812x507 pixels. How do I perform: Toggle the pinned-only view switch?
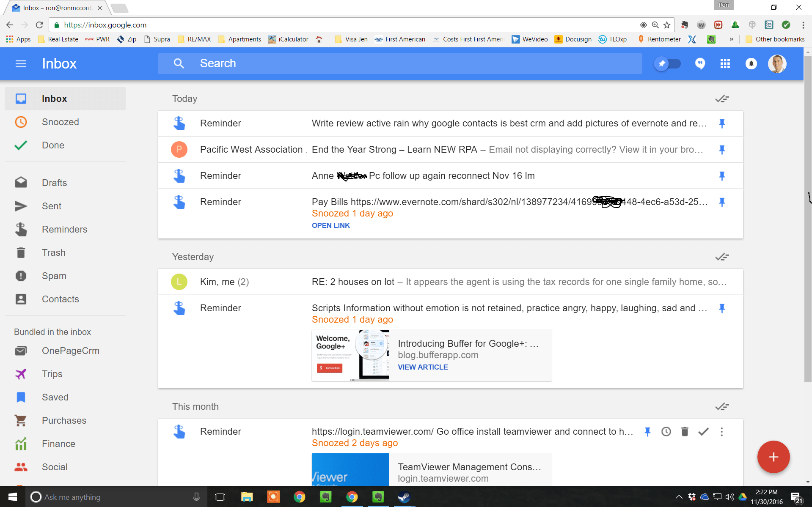coord(667,63)
